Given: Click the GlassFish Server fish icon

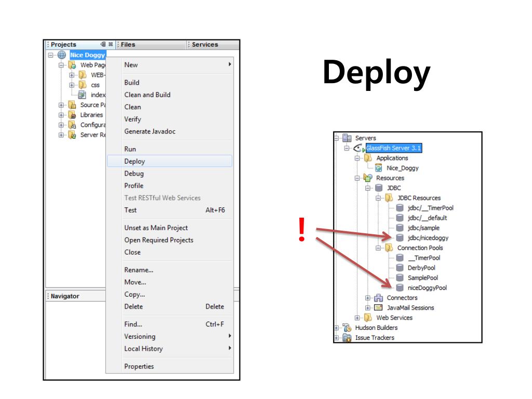Looking at the screenshot, I should pyautogui.click(x=358, y=148).
